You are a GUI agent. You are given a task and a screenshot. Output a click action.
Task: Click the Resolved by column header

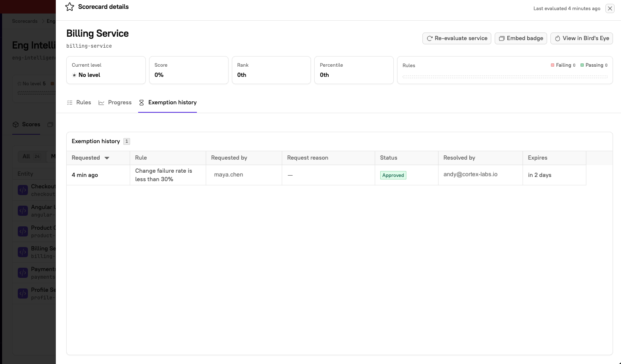[480, 158]
